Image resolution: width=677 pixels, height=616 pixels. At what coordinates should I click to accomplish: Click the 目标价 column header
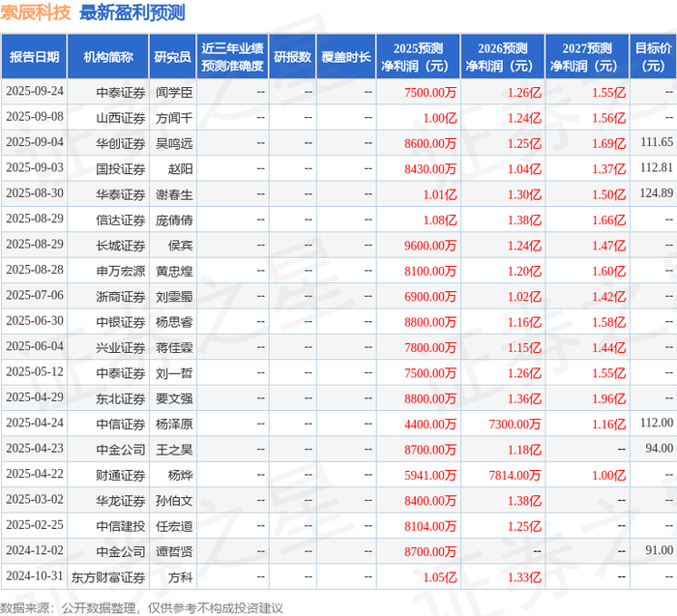[x=653, y=57]
